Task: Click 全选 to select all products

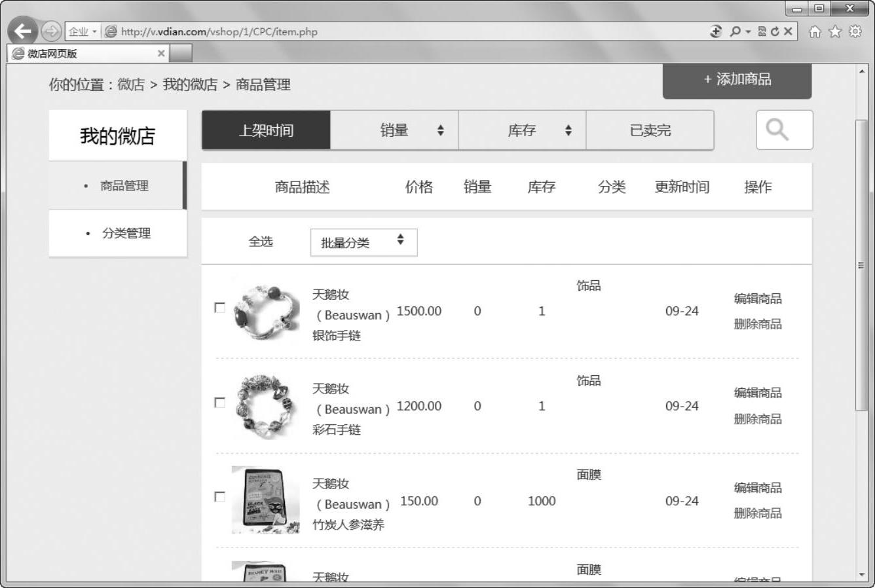Action: 261,242
